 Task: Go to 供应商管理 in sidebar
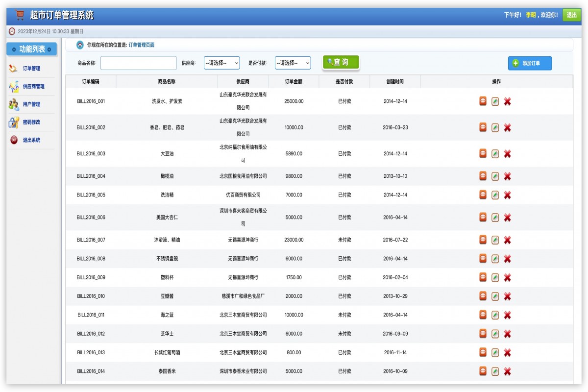pyautogui.click(x=33, y=87)
